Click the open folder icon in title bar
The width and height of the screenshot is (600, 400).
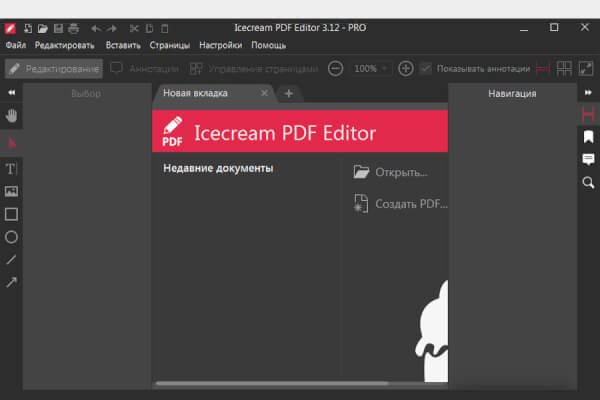[x=43, y=28]
